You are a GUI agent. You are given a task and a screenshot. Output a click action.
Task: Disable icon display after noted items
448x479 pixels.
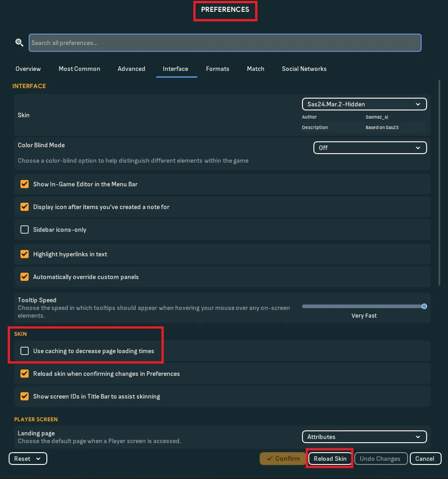24,207
